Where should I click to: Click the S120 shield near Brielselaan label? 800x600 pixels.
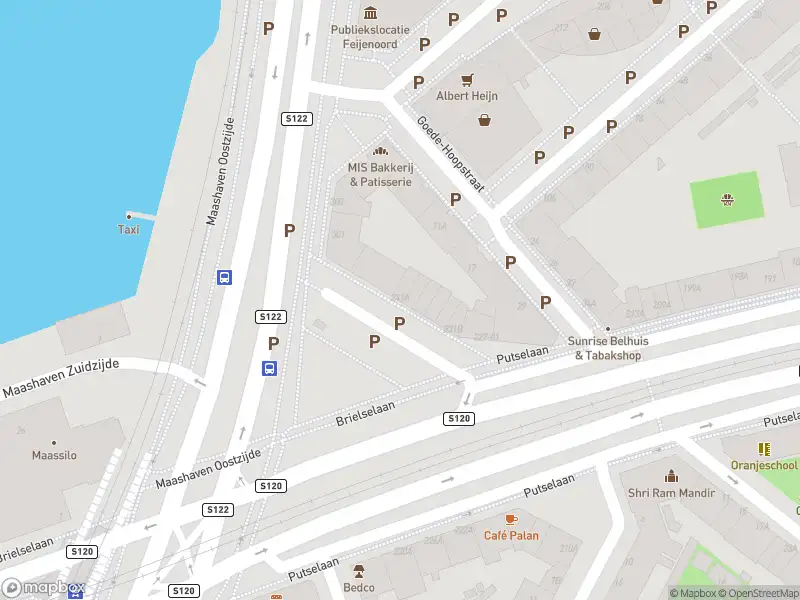(x=82, y=552)
